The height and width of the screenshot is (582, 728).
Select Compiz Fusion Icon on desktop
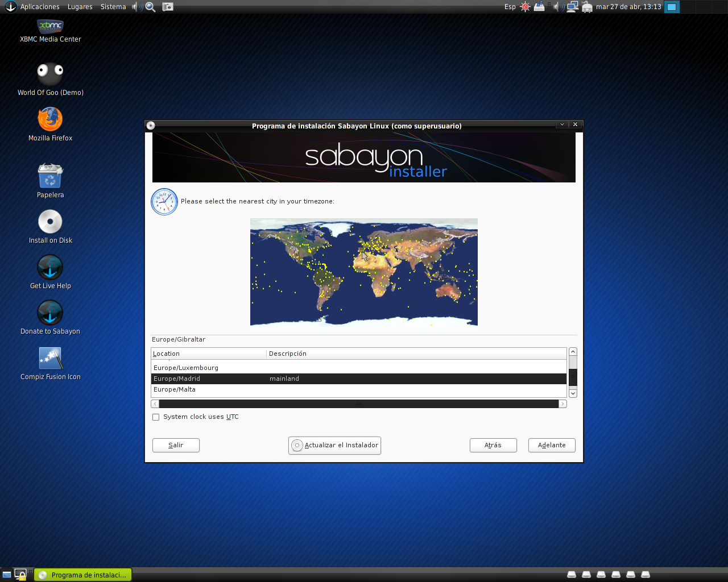51,364
